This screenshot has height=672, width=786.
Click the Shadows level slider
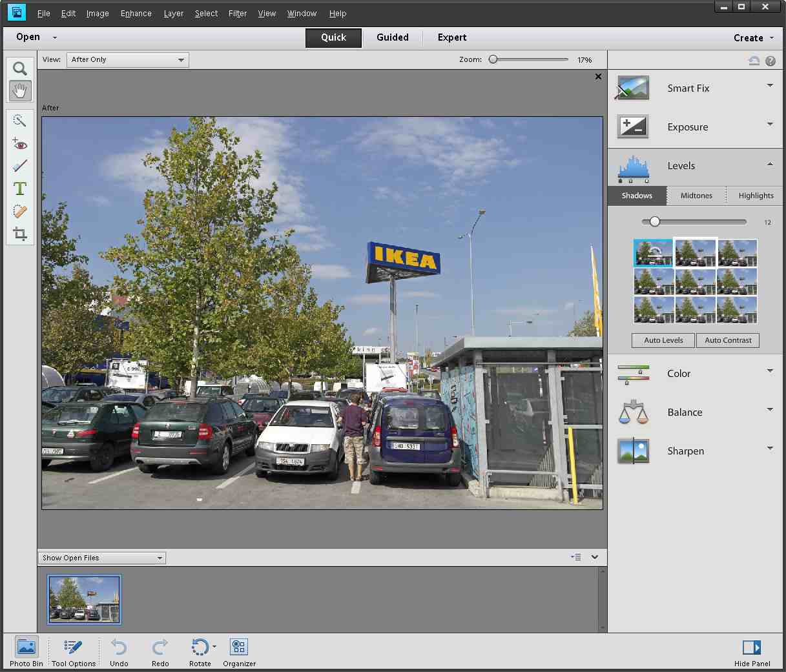[655, 222]
